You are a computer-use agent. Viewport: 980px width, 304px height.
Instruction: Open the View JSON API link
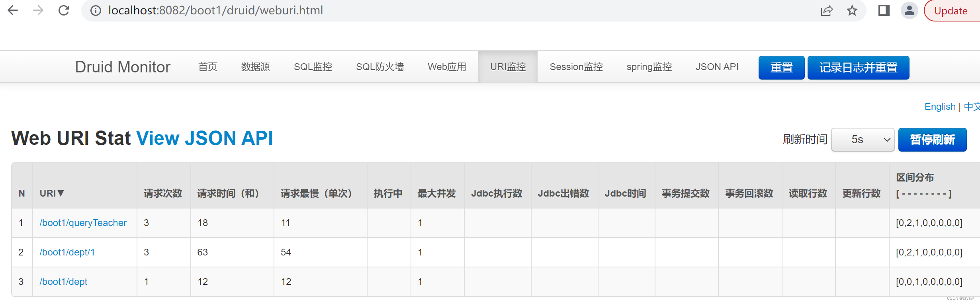pyautogui.click(x=205, y=138)
